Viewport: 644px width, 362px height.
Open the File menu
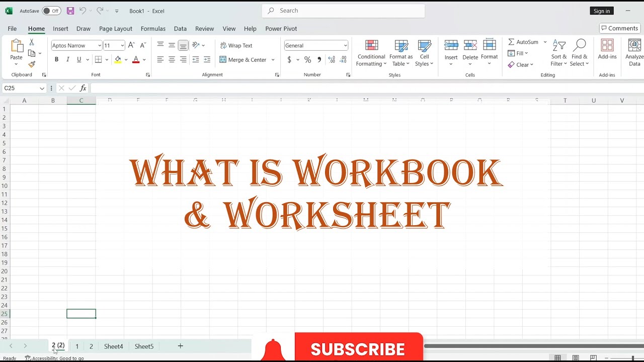pos(12,29)
